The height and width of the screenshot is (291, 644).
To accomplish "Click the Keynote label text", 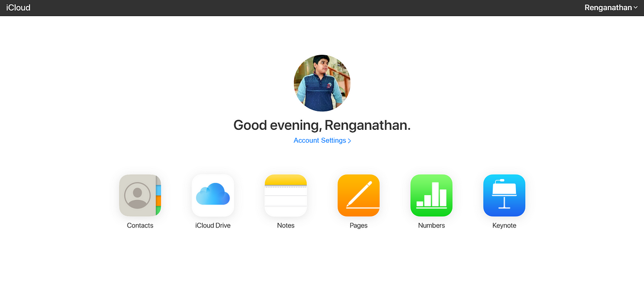I will coord(504,226).
